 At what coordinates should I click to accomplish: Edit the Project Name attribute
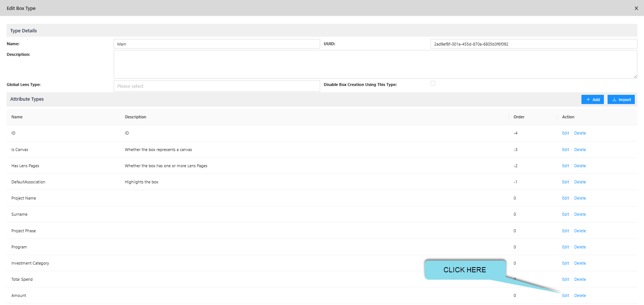point(565,198)
